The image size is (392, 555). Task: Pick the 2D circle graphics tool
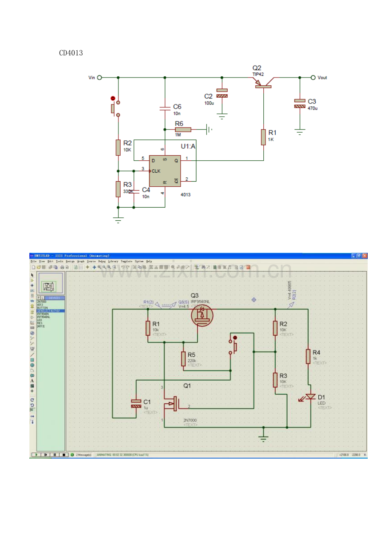point(32,365)
